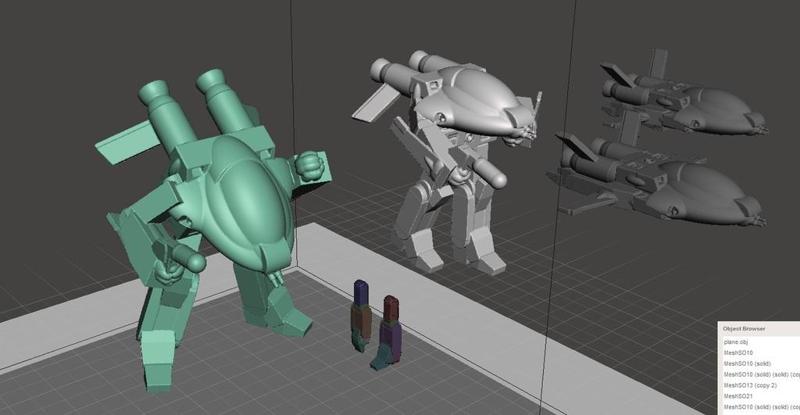Select the small blue-headed block figure
Screen dimensions: 800x415
pos(361,315)
